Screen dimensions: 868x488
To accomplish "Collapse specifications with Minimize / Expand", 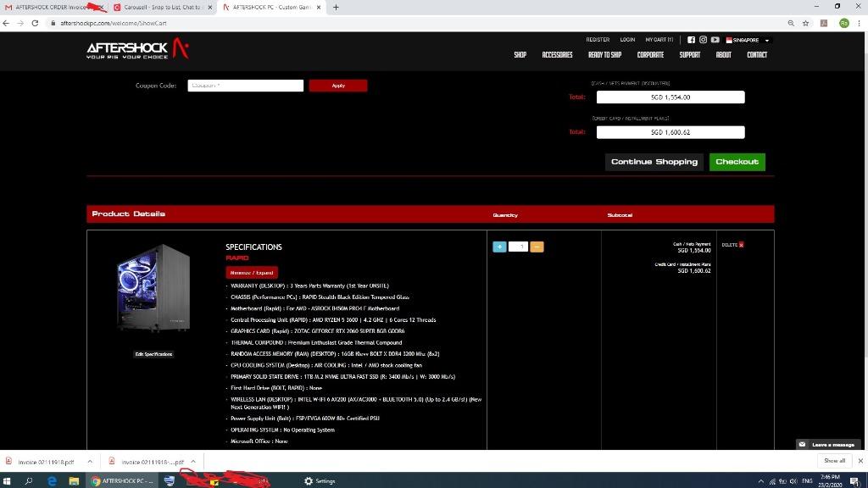I will tap(251, 272).
